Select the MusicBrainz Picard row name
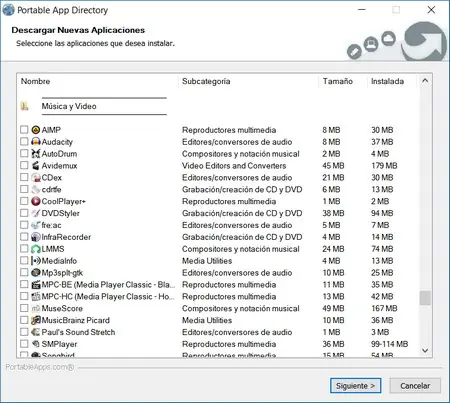This screenshot has height=403, width=450. point(76,320)
